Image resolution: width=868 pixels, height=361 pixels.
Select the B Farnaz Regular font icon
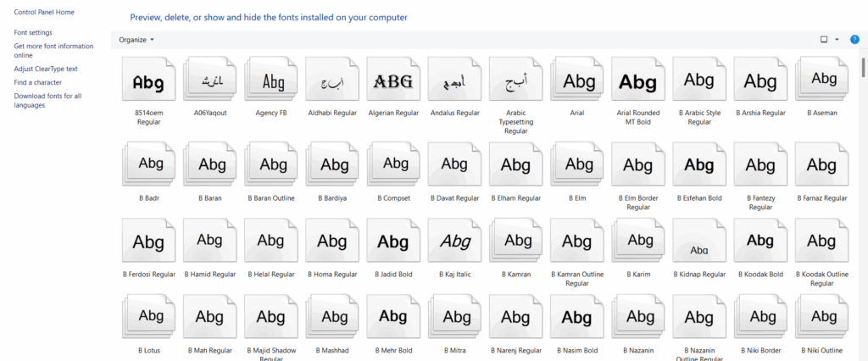point(821,164)
